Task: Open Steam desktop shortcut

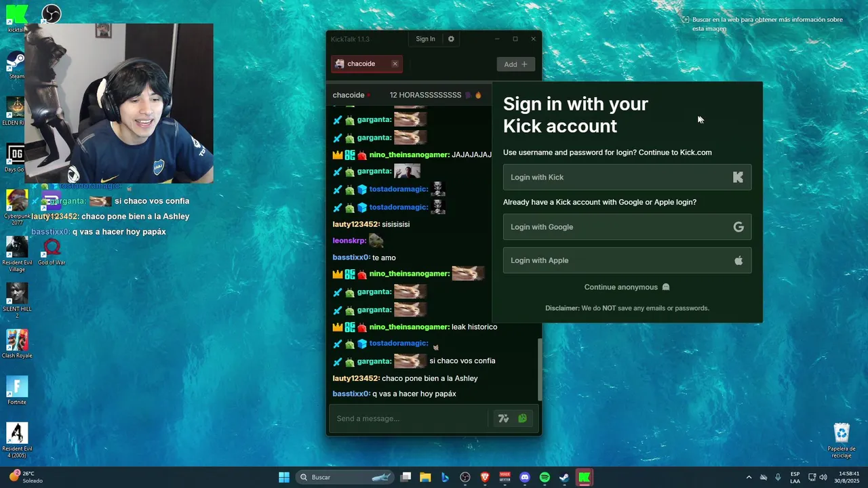Action: click(x=16, y=66)
